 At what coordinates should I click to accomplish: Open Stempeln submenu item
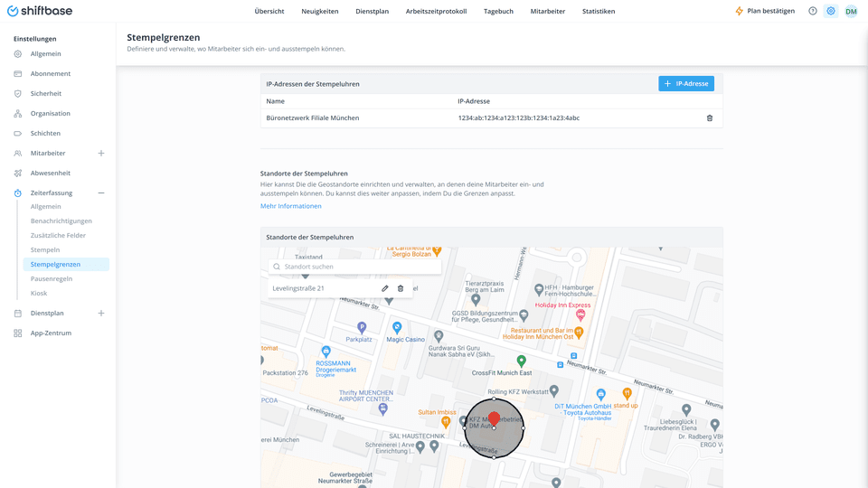(45, 249)
